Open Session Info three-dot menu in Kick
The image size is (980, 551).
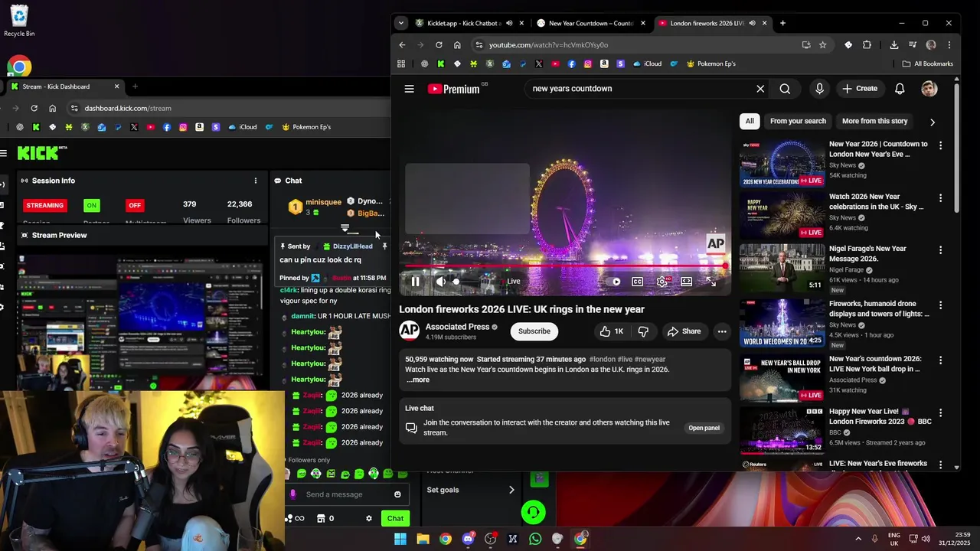pyautogui.click(x=256, y=181)
